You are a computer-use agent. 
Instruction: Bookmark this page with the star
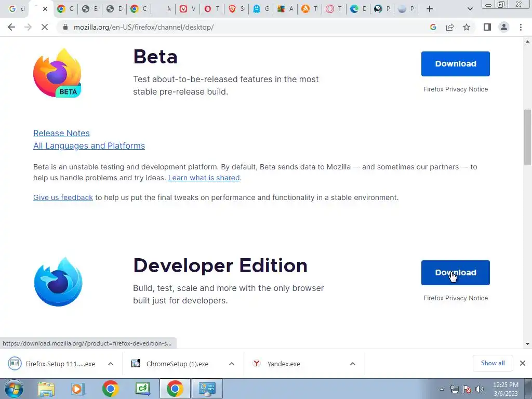pyautogui.click(x=467, y=27)
